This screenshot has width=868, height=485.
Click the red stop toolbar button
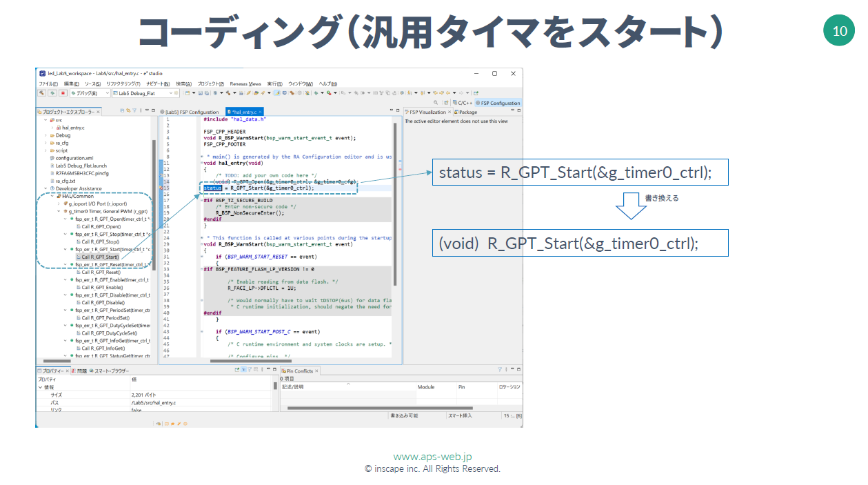pyautogui.click(x=62, y=92)
